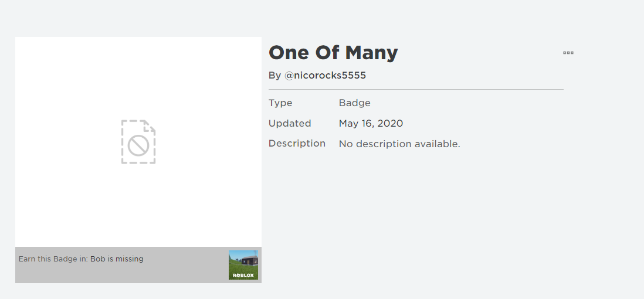Click the broken image placeholder icon
The height and width of the screenshot is (299, 644).
pos(138,141)
